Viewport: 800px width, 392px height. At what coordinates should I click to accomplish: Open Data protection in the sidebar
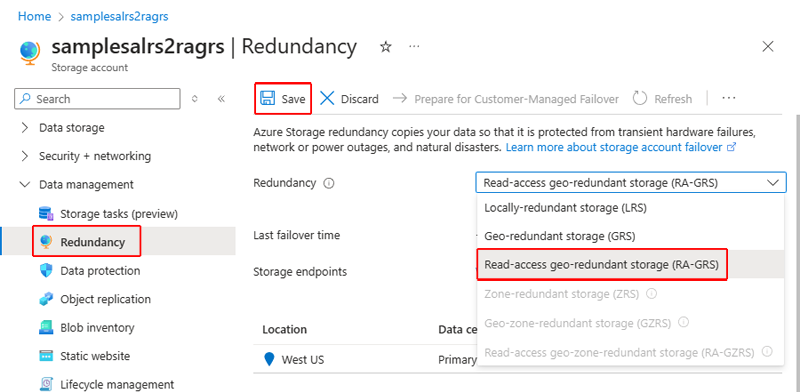pos(100,271)
